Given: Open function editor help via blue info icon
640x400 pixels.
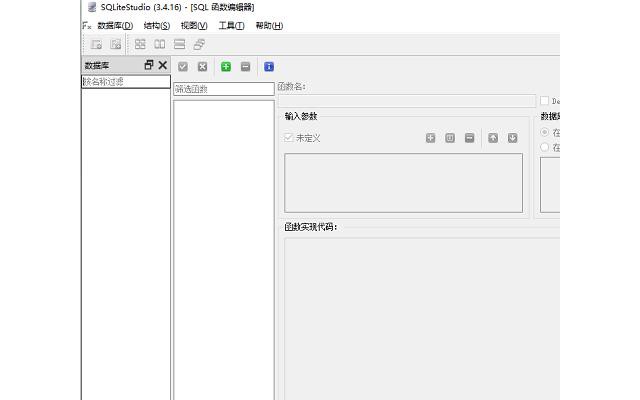Looking at the screenshot, I should (269, 67).
